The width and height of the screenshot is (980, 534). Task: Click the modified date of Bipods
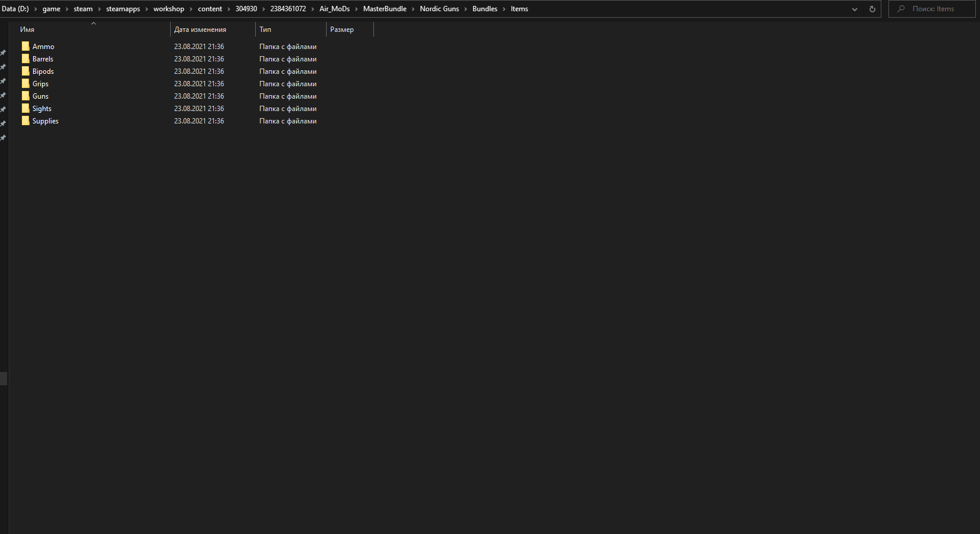[199, 71]
